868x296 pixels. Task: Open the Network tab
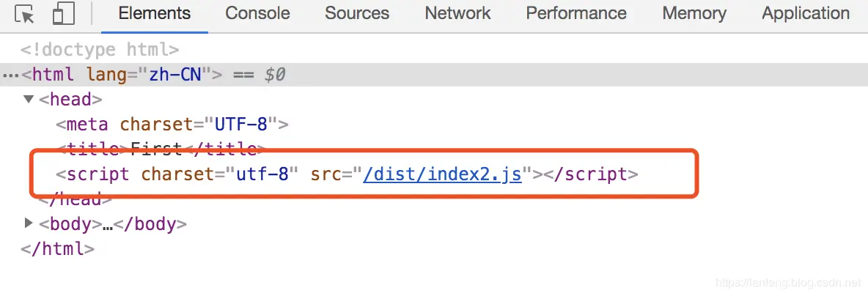coord(457,13)
